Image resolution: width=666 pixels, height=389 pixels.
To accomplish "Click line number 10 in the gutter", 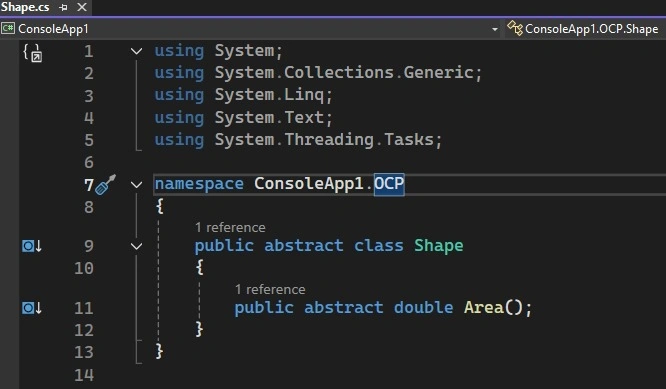I will tap(84, 268).
